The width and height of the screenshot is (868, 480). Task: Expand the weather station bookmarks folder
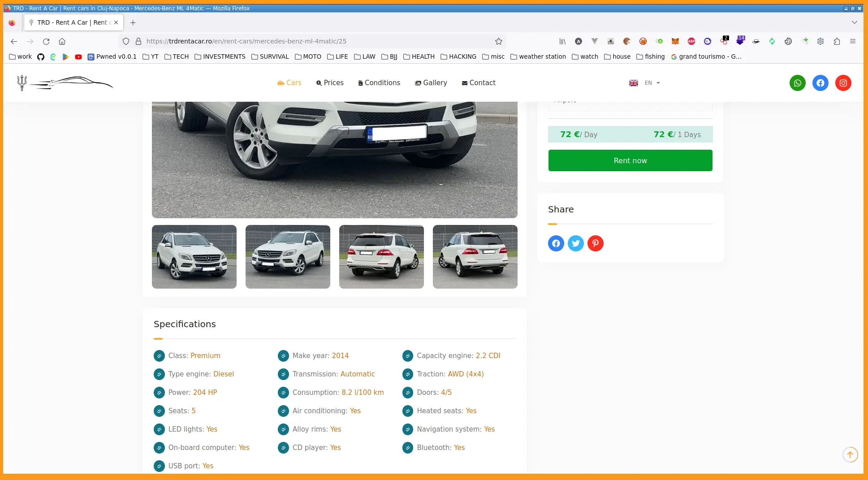[x=538, y=57]
